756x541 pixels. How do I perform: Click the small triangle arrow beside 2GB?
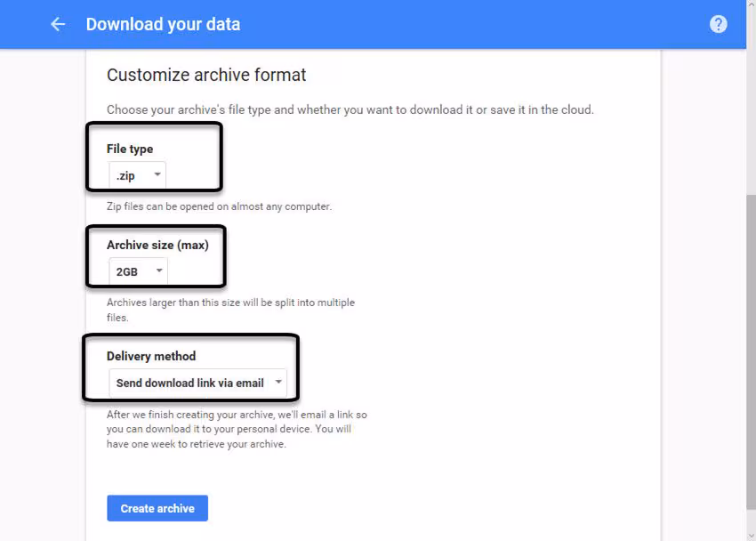(159, 270)
